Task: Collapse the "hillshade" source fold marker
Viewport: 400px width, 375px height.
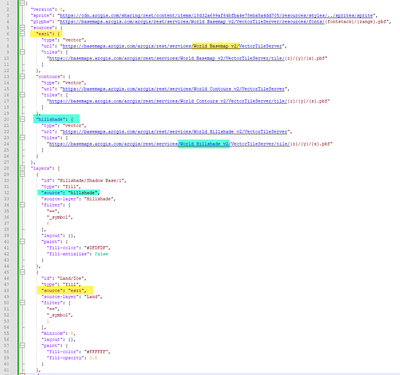Action: [22, 119]
